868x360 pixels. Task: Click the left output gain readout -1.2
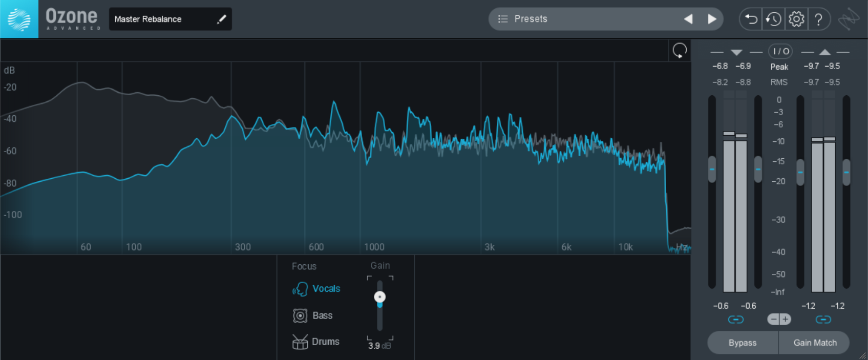808,306
